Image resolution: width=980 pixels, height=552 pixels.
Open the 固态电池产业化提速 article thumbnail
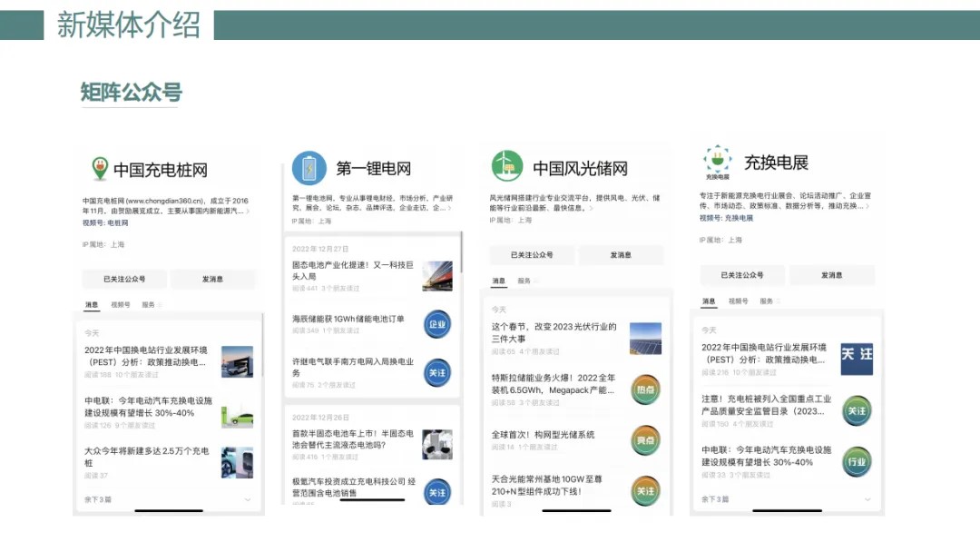(437, 276)
